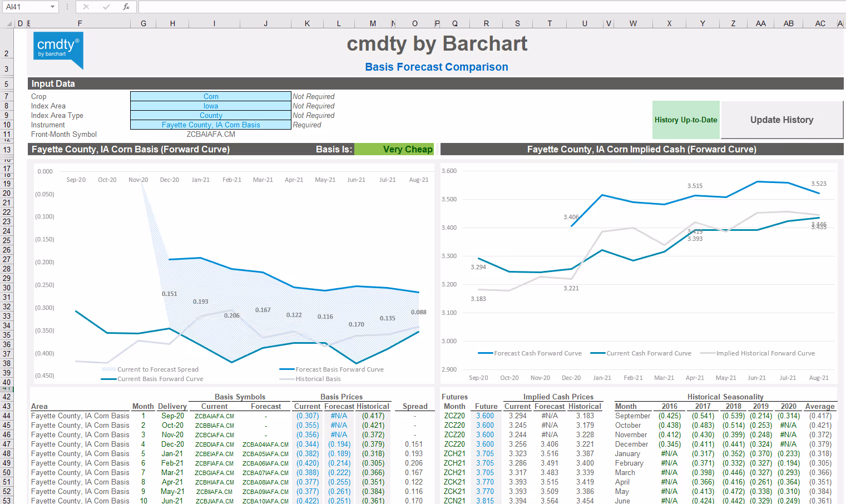The image size is (846, 504).
Task: Select column header AB
Action: pyautogui.click(x=789, y=23)
